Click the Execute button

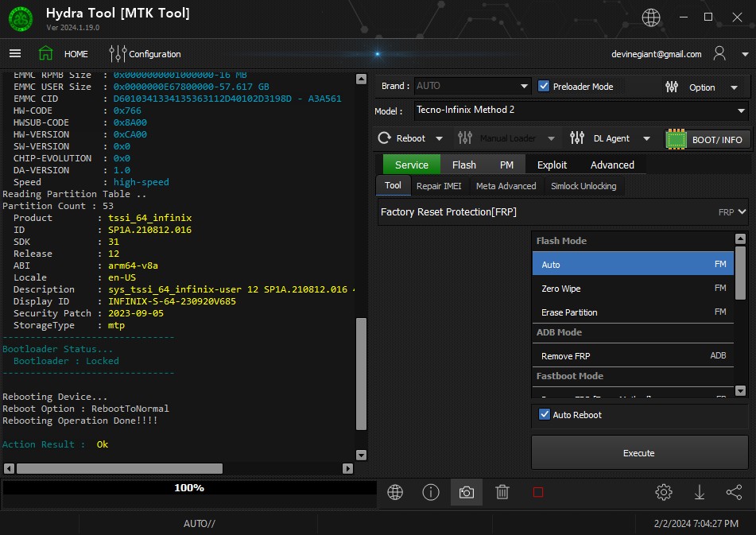639,452
